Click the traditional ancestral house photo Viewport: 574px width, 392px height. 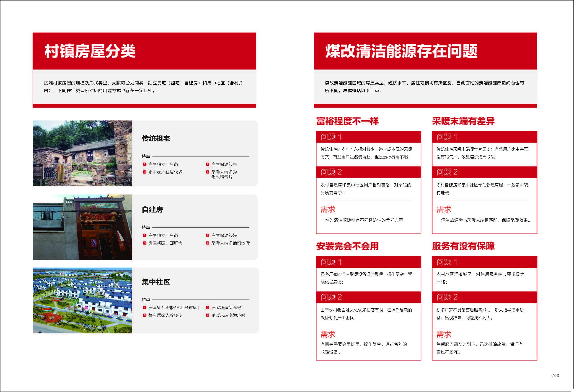[82, 153]
